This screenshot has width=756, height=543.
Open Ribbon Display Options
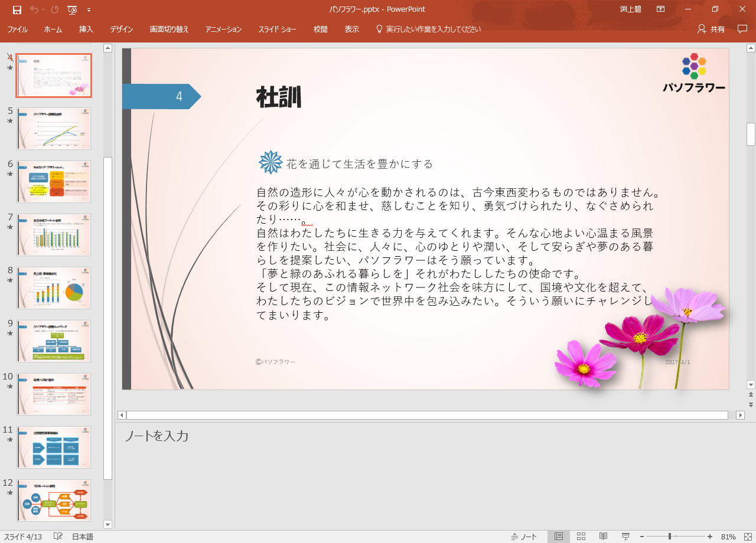(660, 9)
